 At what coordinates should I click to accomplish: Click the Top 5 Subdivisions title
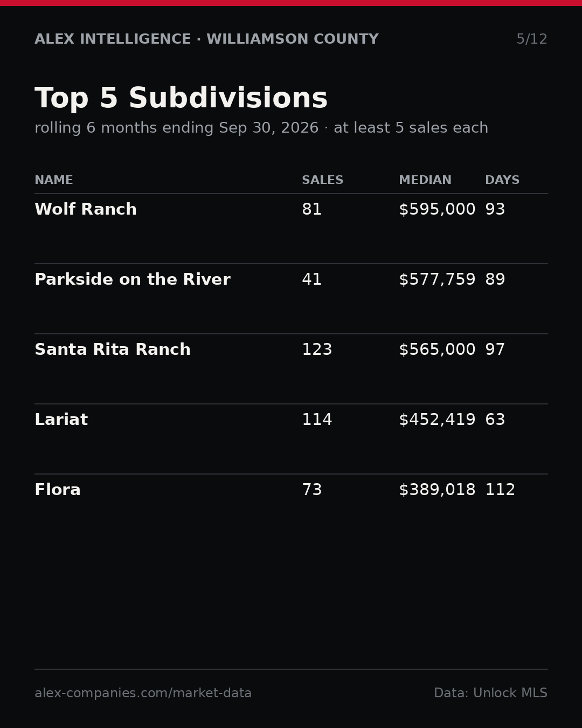pos(181,99)
